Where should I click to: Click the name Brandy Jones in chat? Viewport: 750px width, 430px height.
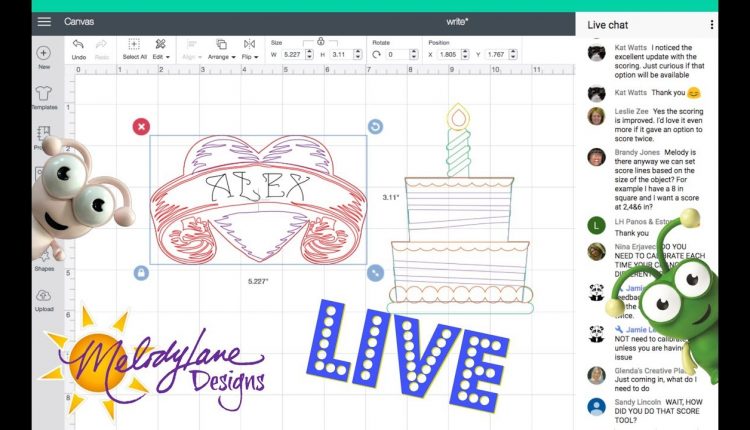pyautogui.click(x=637, y=152)
